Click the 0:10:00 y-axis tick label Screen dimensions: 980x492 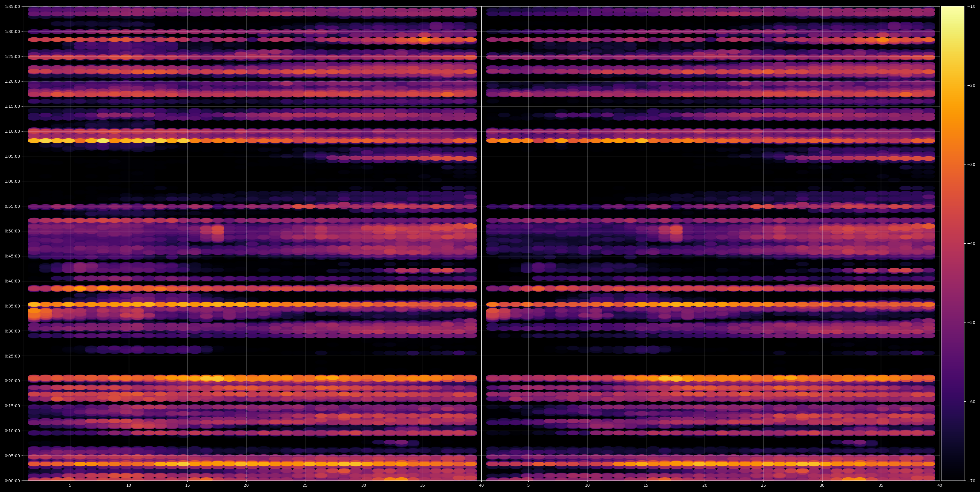pyautogui.click(x=12, y=431)
